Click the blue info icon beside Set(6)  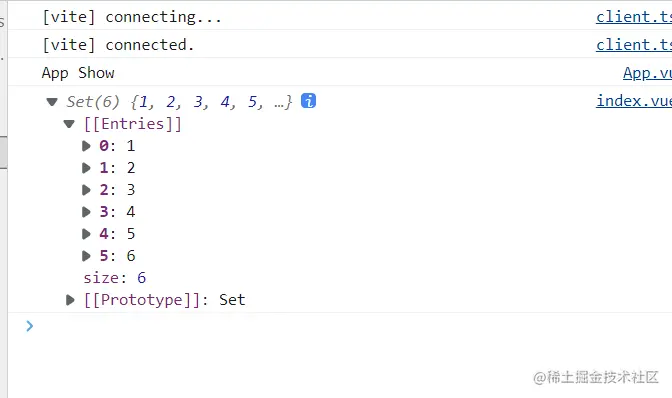coord(308,101)
